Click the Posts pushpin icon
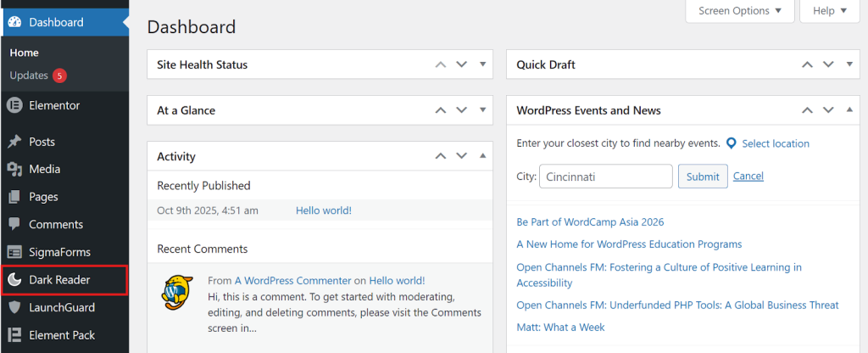Screen dimensions: 868x353 15,142
